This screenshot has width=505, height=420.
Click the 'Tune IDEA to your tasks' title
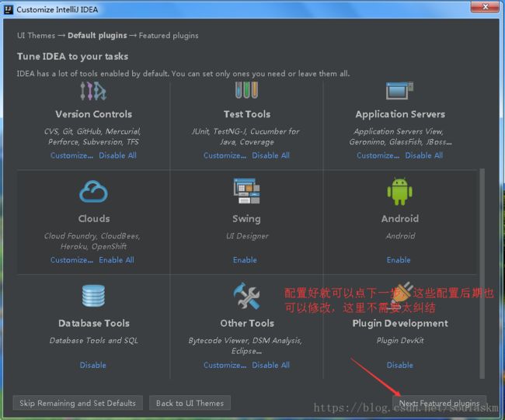[x=73, y=57]
